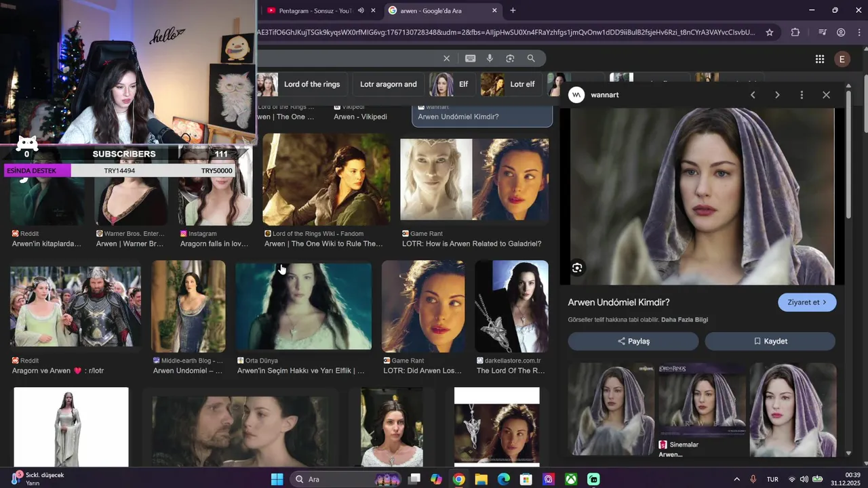Show hidden system tray icons

737,479
